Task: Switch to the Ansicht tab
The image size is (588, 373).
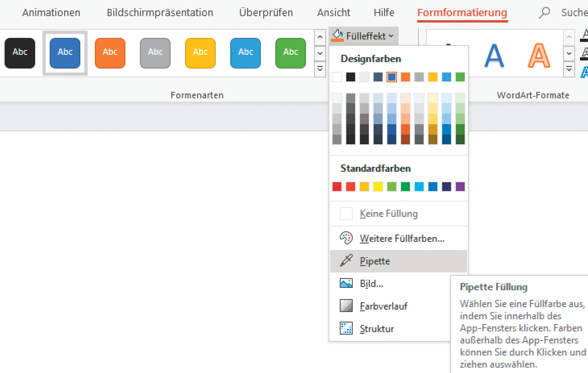Action: click(x=334, y=13)
